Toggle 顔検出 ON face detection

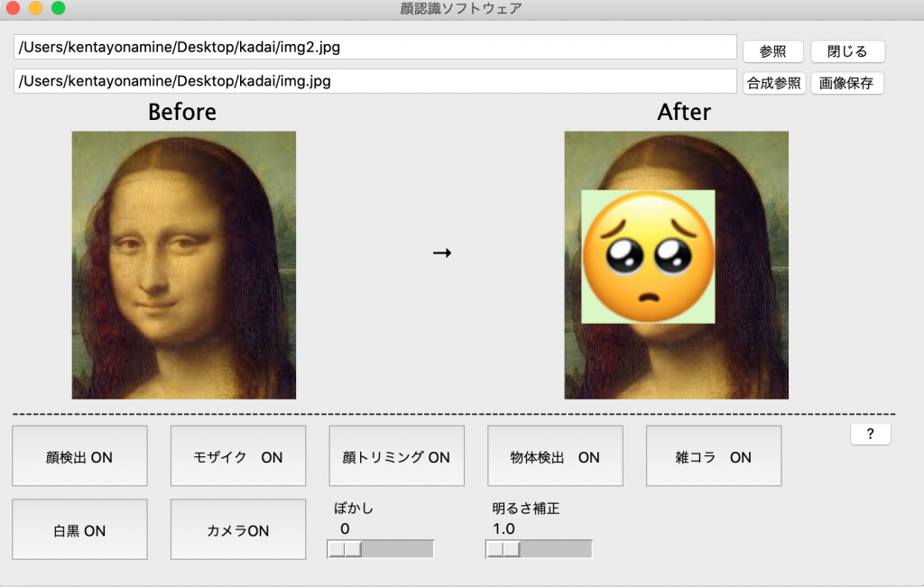click(79, 456)
